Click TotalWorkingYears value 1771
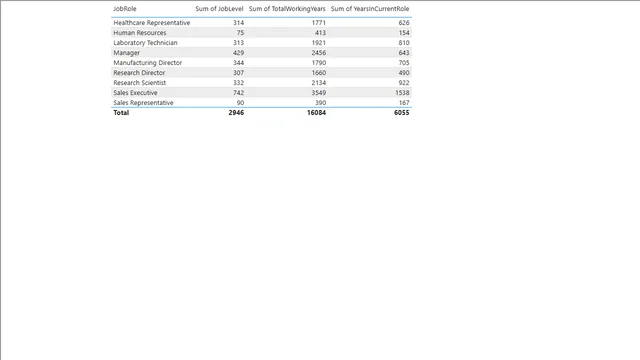 [x=319, y=23]
